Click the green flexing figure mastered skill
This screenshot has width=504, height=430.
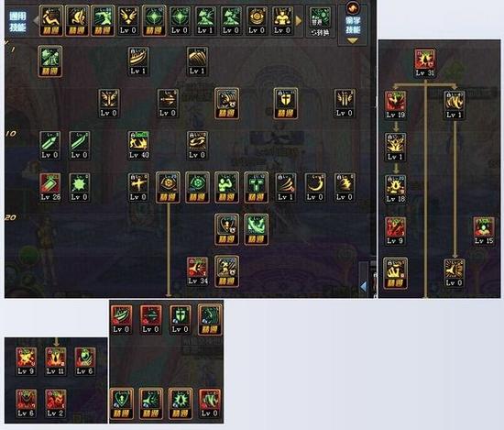226,187
